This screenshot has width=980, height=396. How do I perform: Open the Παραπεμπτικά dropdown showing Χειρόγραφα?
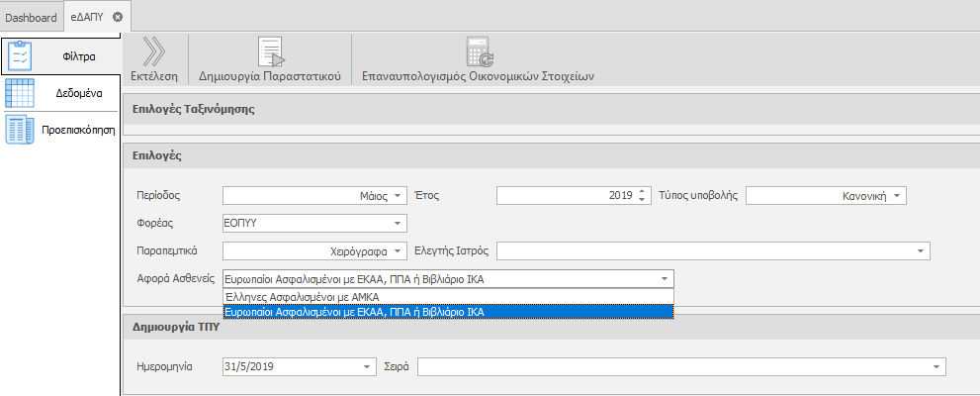(399, 251)
